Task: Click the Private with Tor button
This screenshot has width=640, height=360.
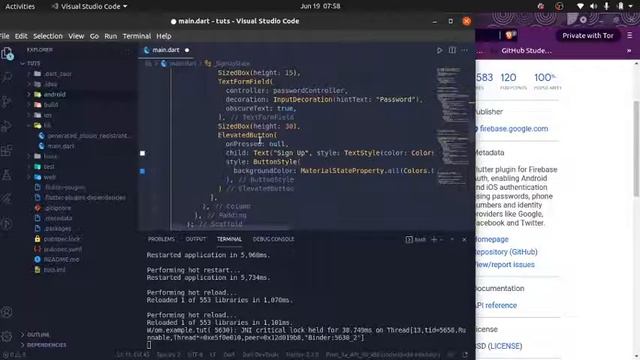Action: pyautogui.click(x=588, y=36)
